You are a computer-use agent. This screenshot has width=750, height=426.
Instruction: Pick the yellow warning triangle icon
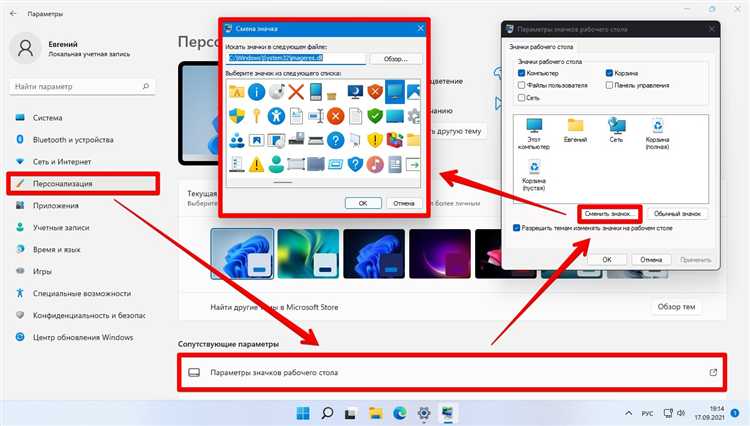256,164
